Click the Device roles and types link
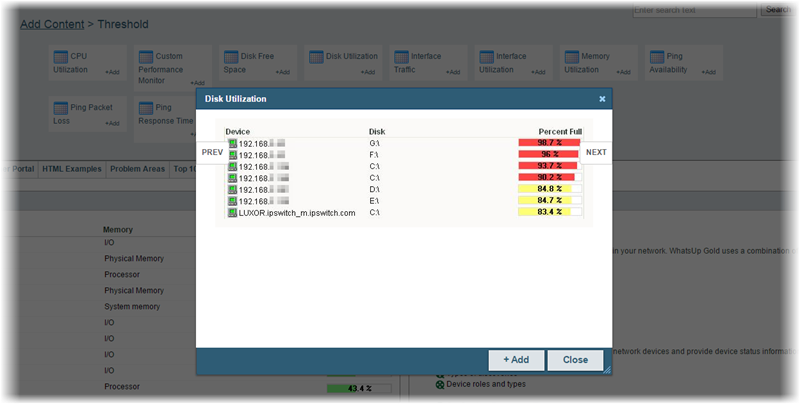 point(486,384)
